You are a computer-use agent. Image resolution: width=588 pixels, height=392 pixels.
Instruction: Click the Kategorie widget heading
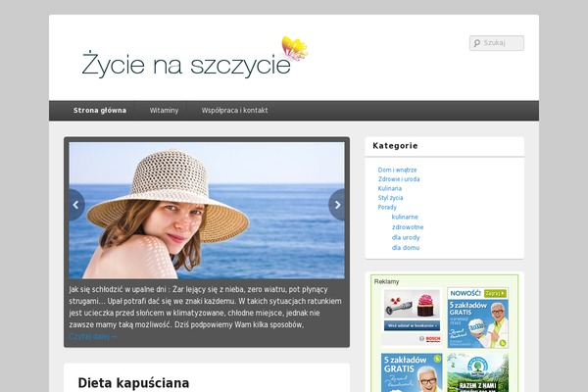(395, 146)
